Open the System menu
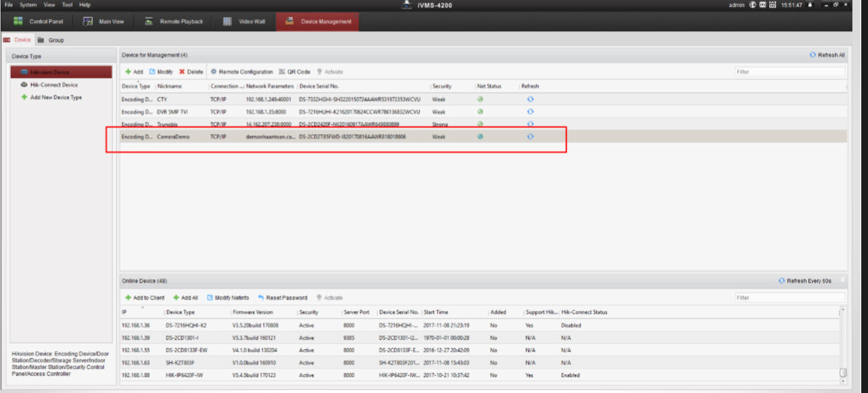868x393 pixels. pyautogui.click(x=28, y=5)
